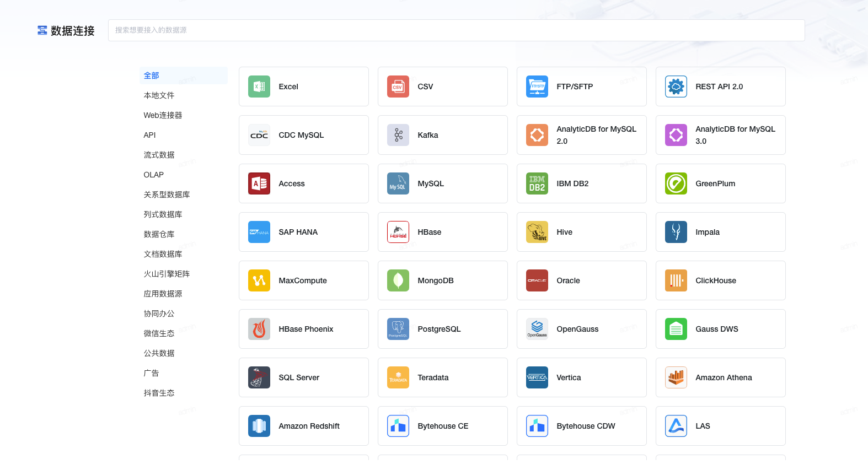The width and height of the screenshot is (868, 470).
Task: Click the ClickHouse icon
Action: [x=676, y=280]
